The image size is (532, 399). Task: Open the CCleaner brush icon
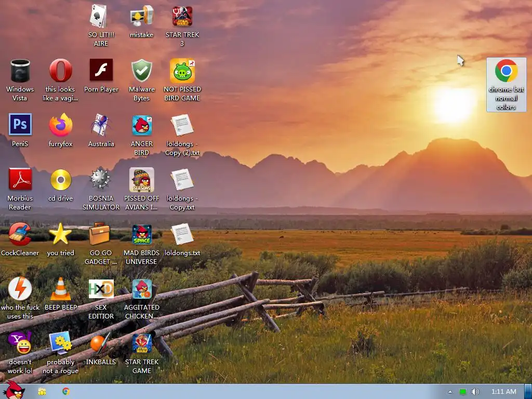click(x=20, y=234)
